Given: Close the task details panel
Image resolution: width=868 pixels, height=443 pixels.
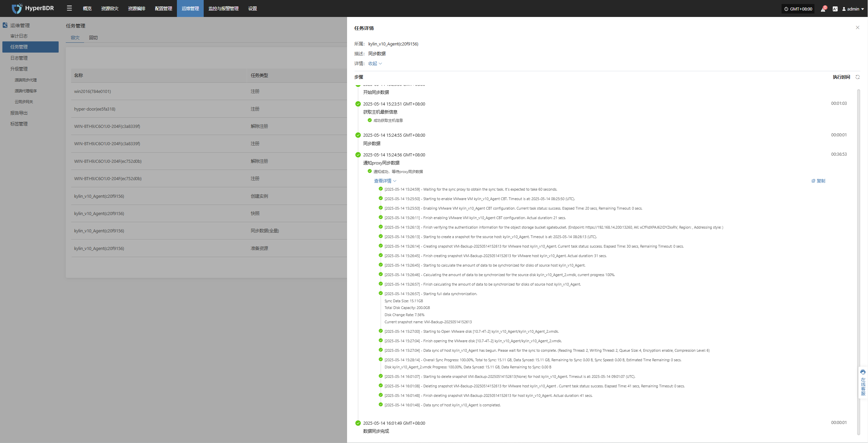Looking at the screenshot, I should point(857,27).
